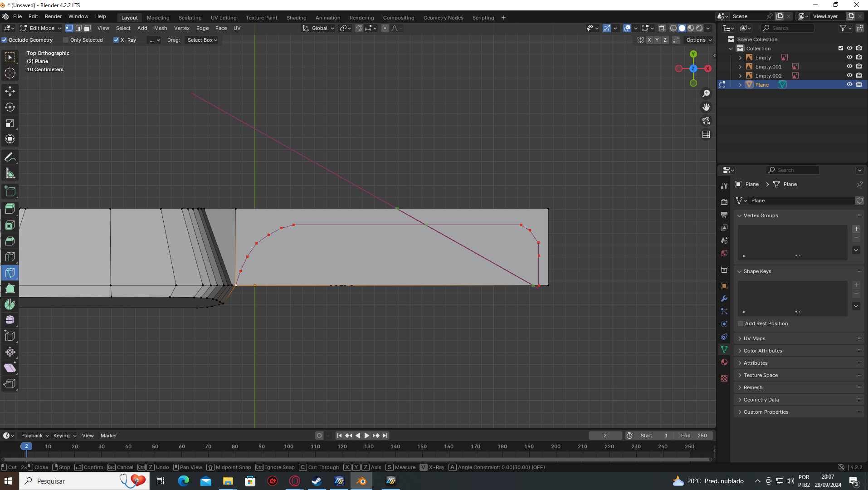Click the End frame field 250

pyautogui.click(x=694, y=436)
